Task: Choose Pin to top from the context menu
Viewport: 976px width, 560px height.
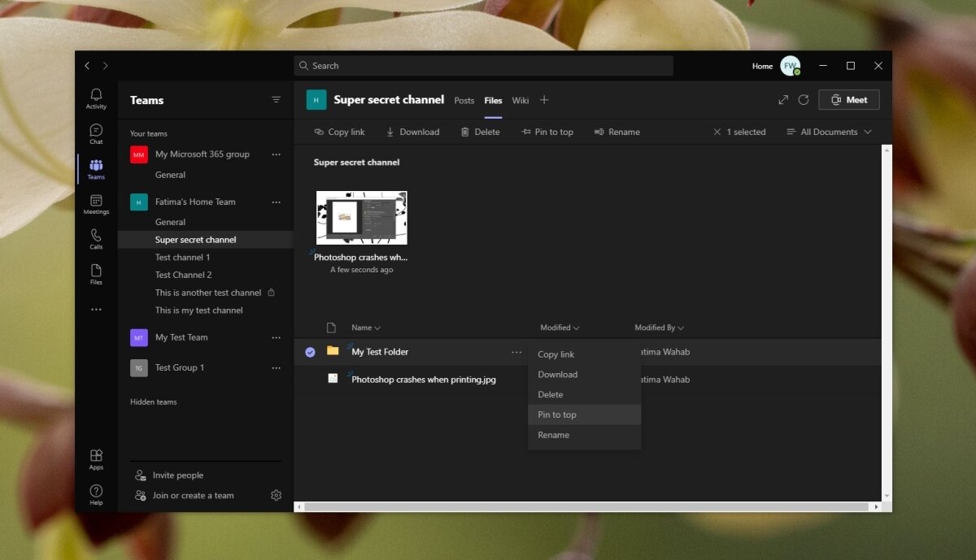Action: (556, 415)
